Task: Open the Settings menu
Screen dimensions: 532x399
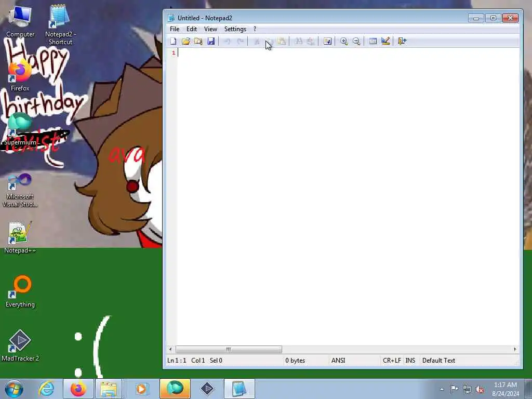Action: click(235, 29)
